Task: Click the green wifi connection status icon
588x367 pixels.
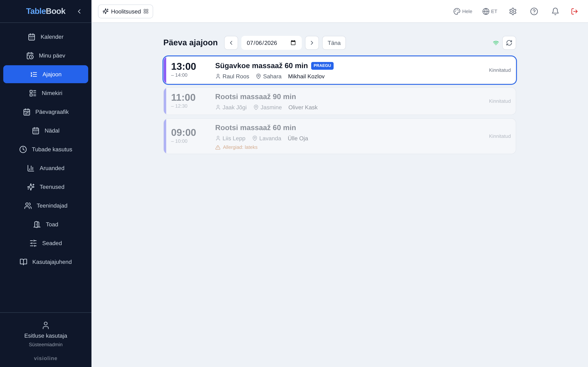Action: 496,43
